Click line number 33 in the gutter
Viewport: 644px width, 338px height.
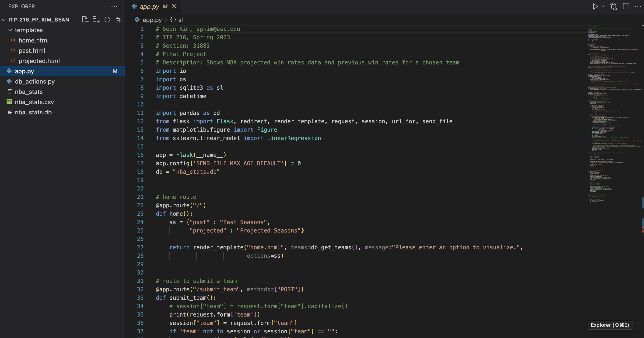point(140,298)
